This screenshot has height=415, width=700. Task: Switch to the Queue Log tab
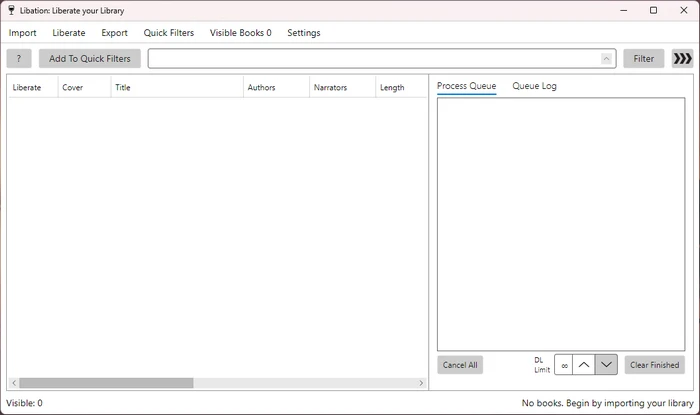[x=534, y=86]
